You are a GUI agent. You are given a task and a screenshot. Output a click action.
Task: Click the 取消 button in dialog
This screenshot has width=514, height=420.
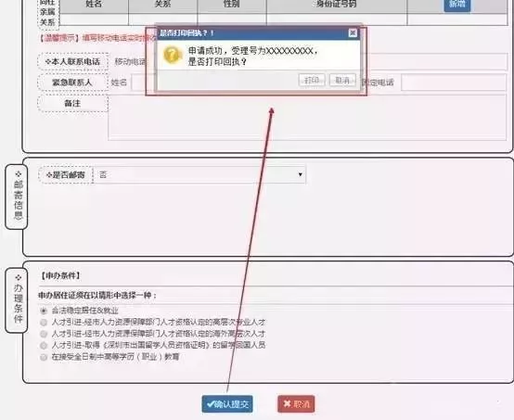click(x=342, y=80)
